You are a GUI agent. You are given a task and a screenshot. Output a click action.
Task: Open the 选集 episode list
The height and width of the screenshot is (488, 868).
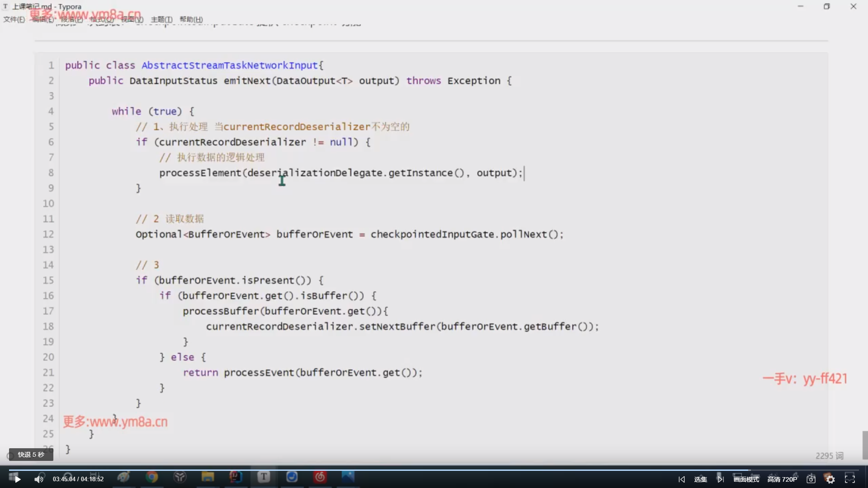point(700,479)
